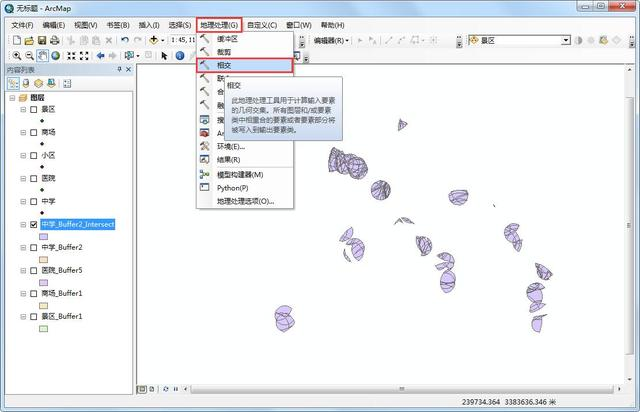Viewport: 640px width, 412px height.
Task: Click the vertical scrollbar of the map view
Action: tap(629, 225)
